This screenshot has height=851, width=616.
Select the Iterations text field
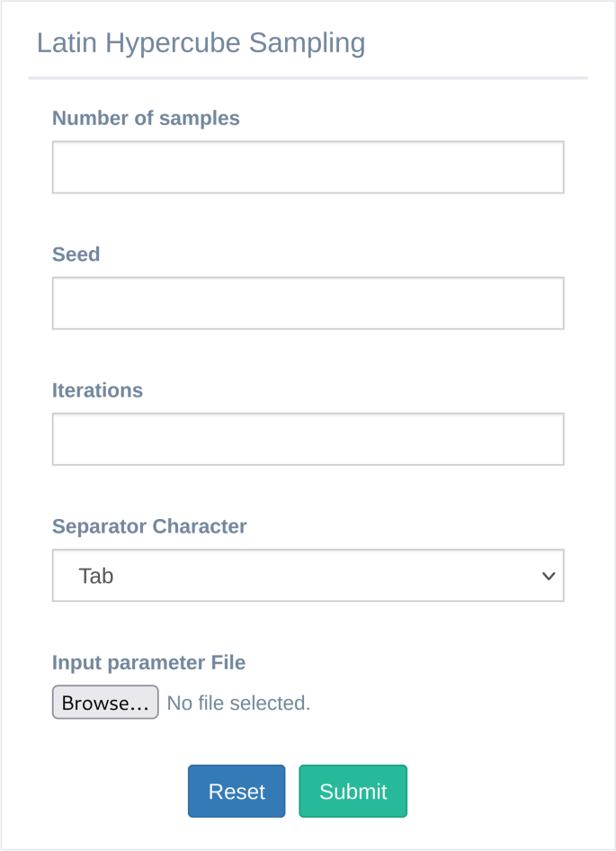(308, 439)
